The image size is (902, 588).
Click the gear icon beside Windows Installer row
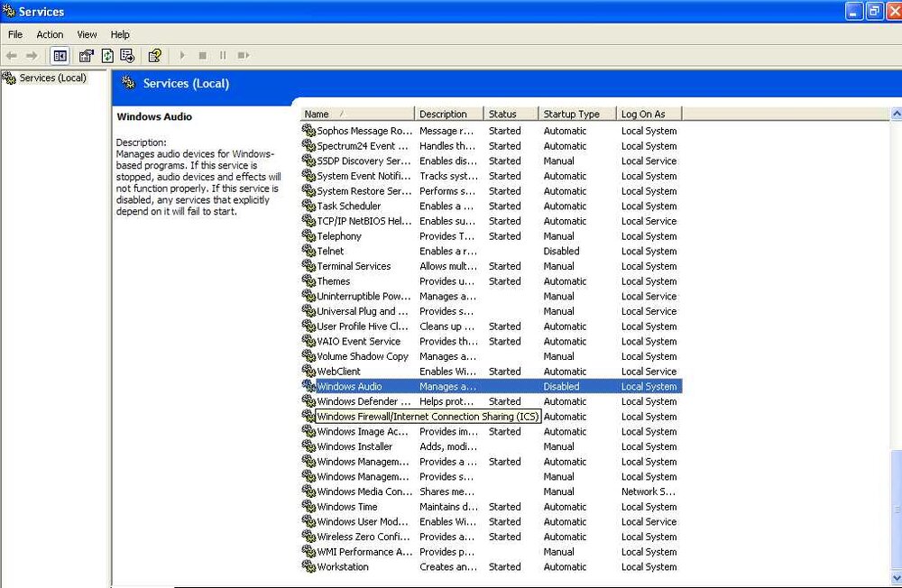point(308,446)
